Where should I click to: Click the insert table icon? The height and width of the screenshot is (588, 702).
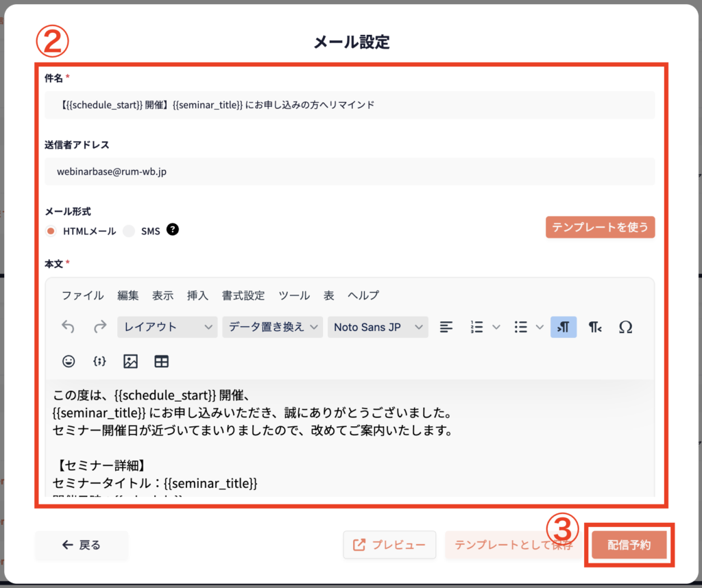(162, 361)
